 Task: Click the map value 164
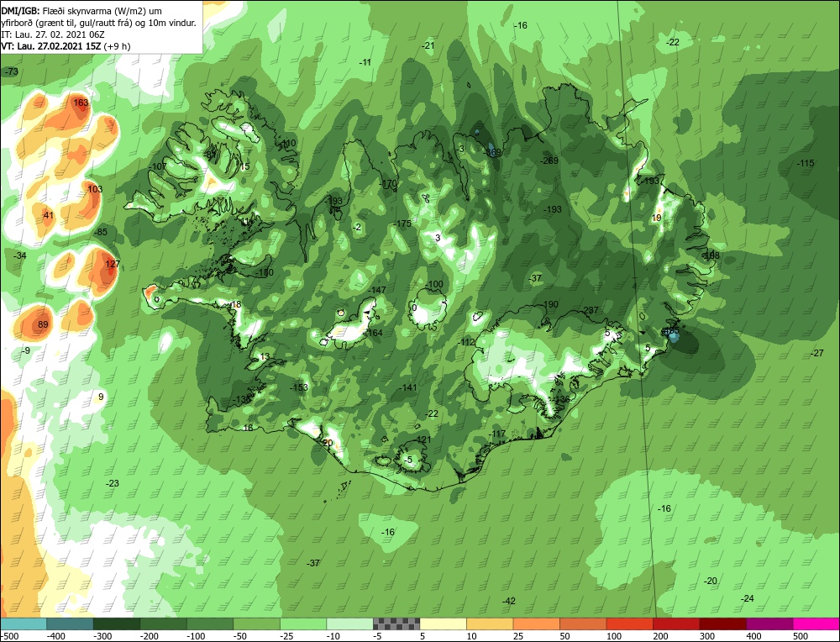tap(375, 334)
